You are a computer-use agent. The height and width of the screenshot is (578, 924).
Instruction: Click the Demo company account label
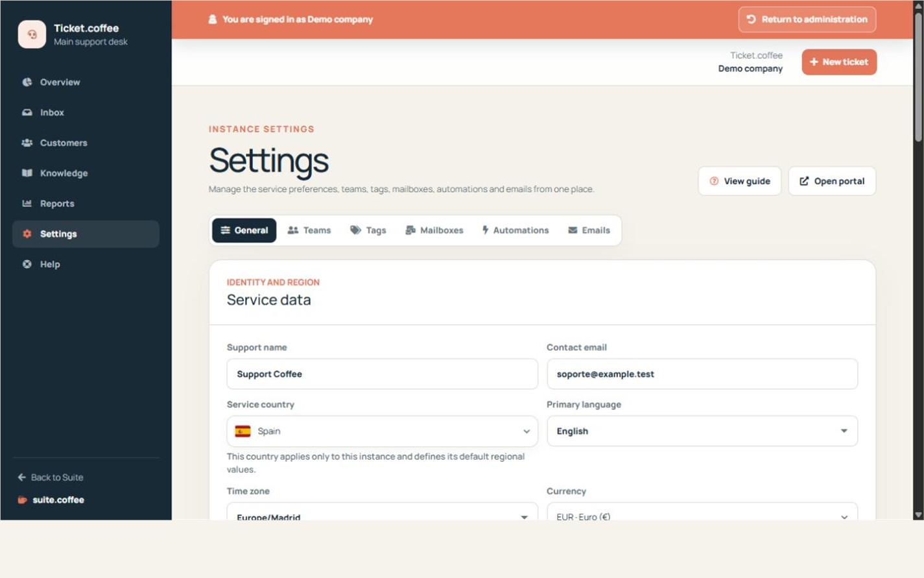[x=750, y=69]
